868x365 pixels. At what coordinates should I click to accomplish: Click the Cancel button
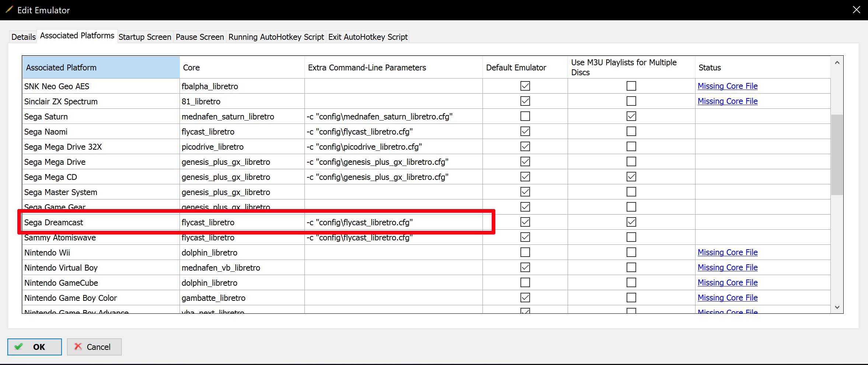(94, 347)
